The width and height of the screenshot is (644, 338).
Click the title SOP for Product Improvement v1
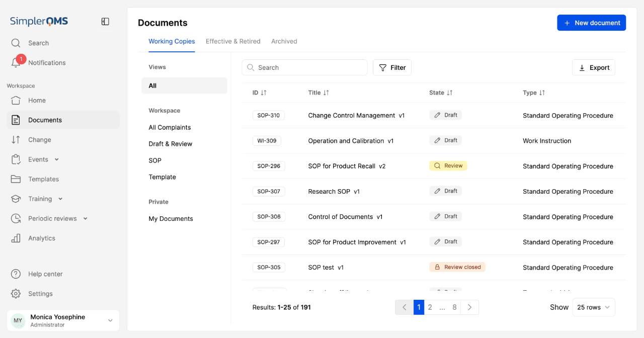357,242
